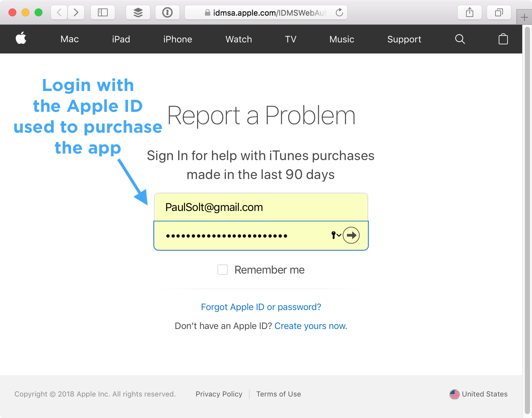
Task: Click the Safari share icon
Action: click(470, 12)
